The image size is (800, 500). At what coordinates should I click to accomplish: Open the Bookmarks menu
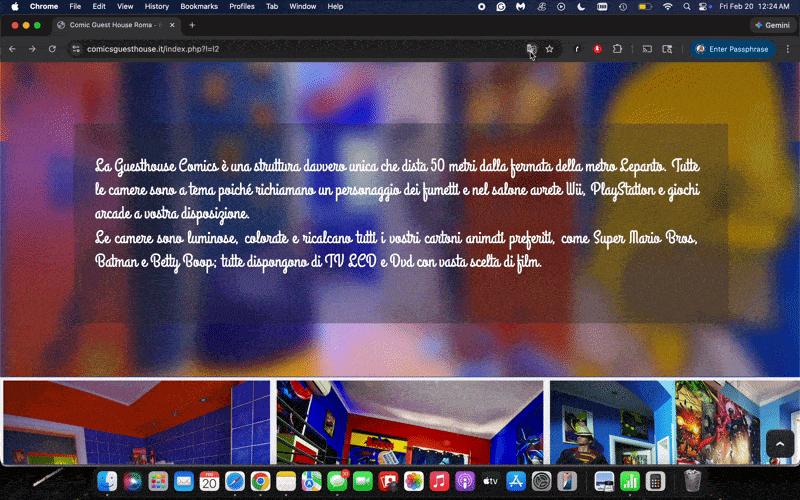click(x=199, y=7)
